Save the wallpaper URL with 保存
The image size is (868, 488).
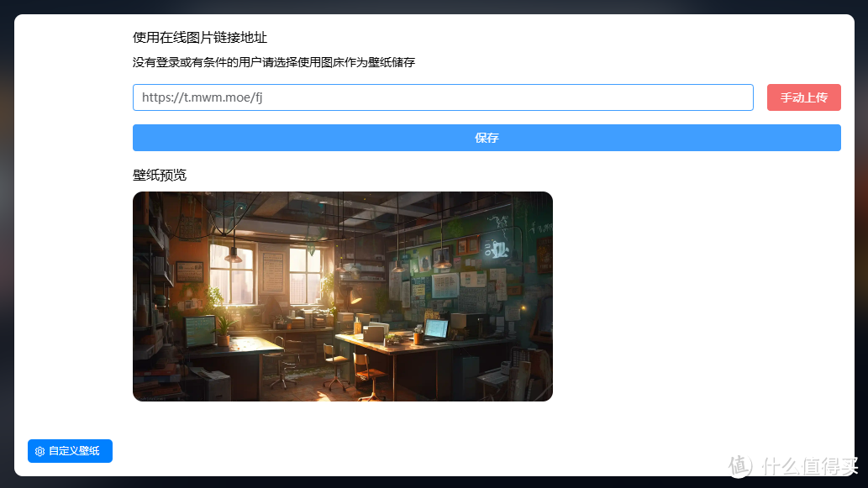(x=487, y=137)
